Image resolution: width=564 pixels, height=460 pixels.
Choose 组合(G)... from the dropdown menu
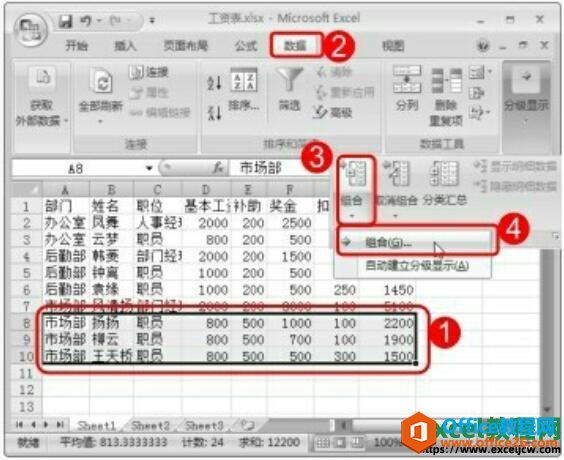point(414,243)
